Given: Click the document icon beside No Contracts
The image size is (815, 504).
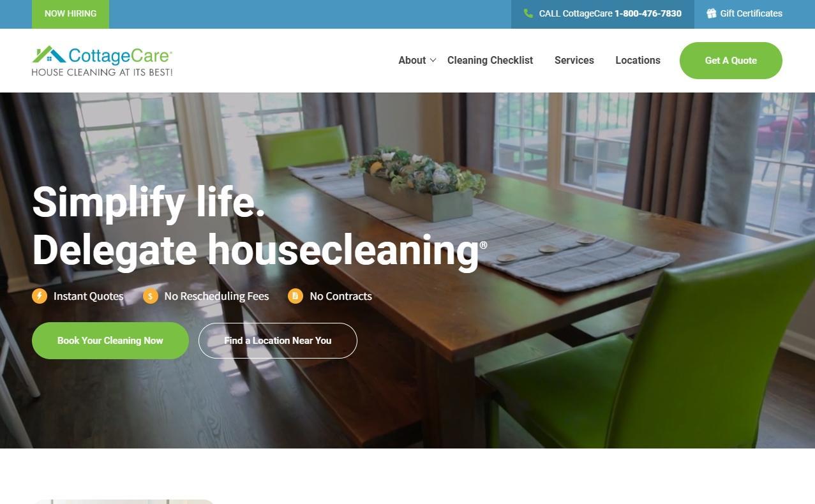Looking at the screenshot, I should (x=295, y=296).
